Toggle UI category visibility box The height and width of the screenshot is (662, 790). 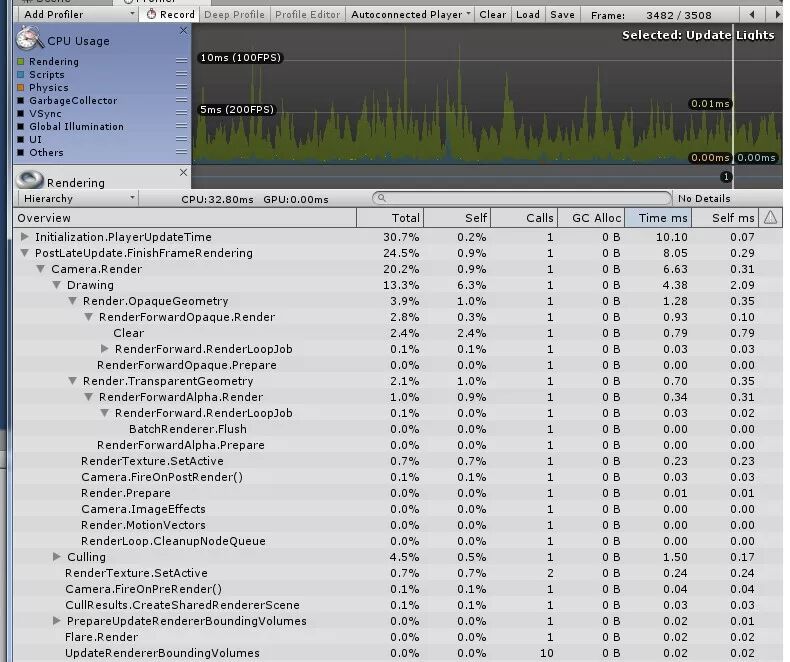coord(21,139)
